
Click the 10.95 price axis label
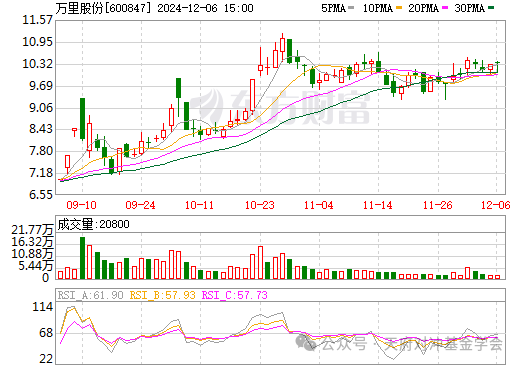point(37,42)
